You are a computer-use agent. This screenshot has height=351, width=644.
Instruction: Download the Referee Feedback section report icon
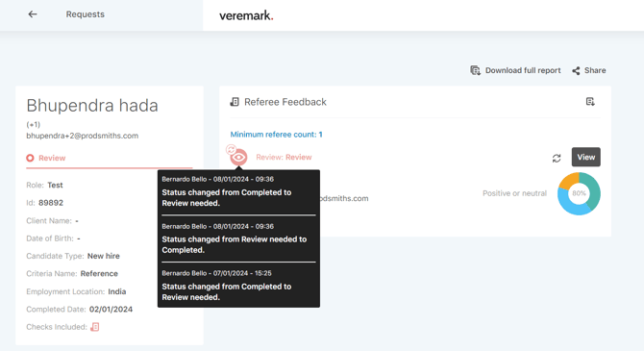[x=590, y=102]
